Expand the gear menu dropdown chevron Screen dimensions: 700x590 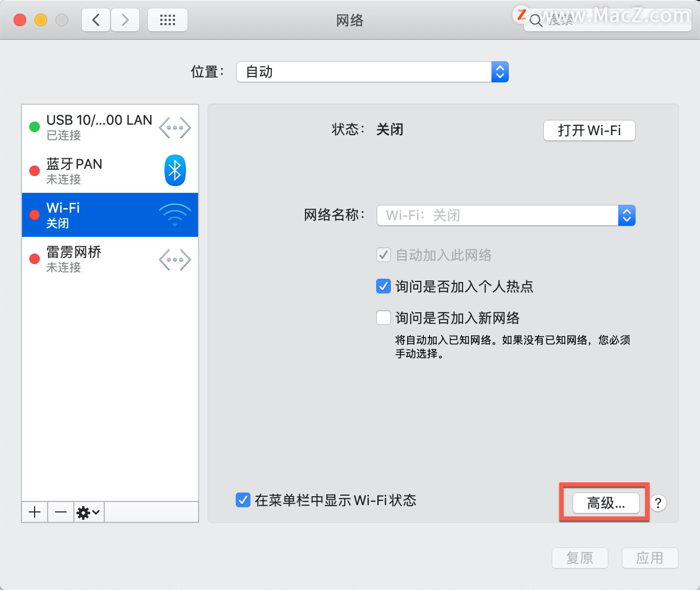tap(96, 512)
